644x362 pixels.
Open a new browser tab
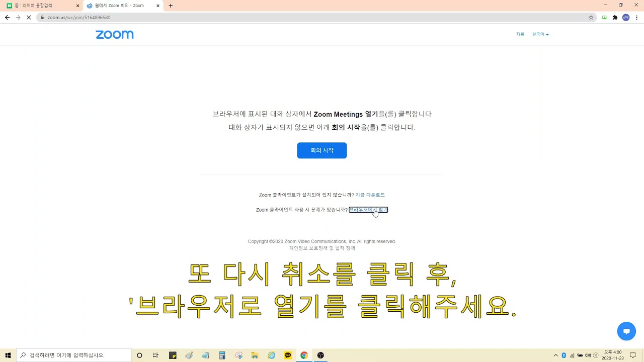coord(171,6)
